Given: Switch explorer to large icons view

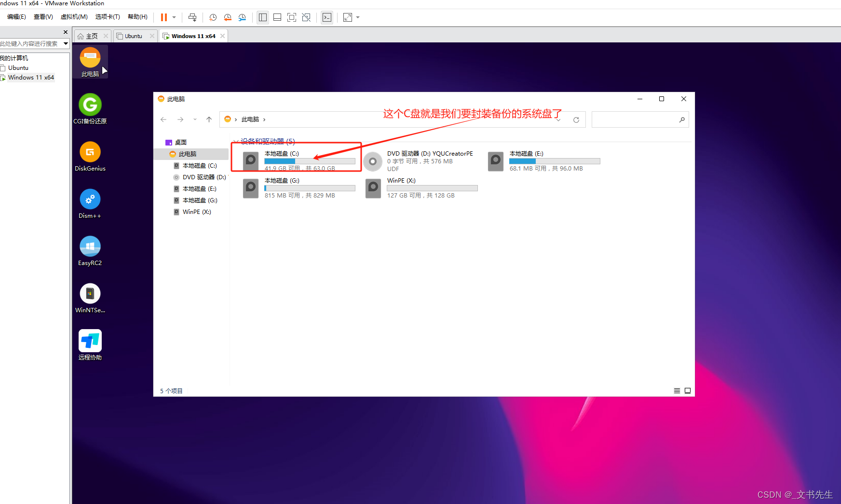Looking at the screenshot, I should click(x=688, y=391).
